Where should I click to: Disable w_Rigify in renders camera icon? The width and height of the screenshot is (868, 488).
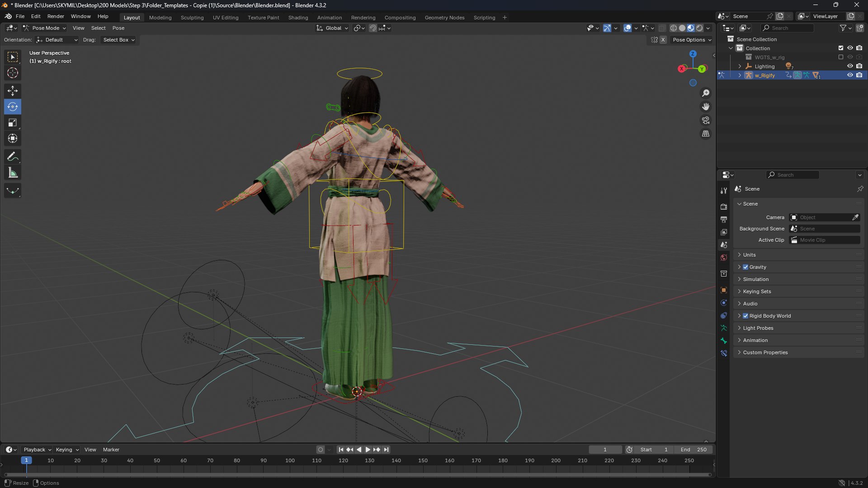pyautogui.click(x=859, y=75)
